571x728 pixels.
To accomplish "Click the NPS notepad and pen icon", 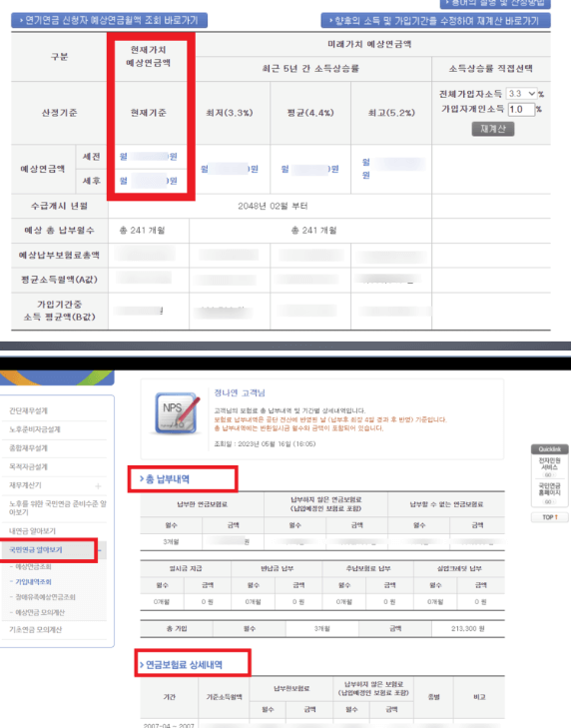I will [x=178, y=412].
